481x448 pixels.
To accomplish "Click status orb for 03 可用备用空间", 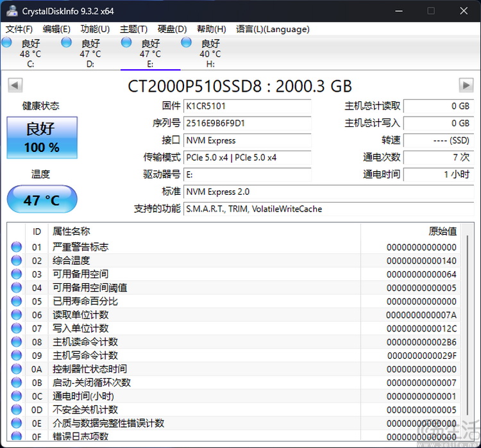I will [16, 274].
